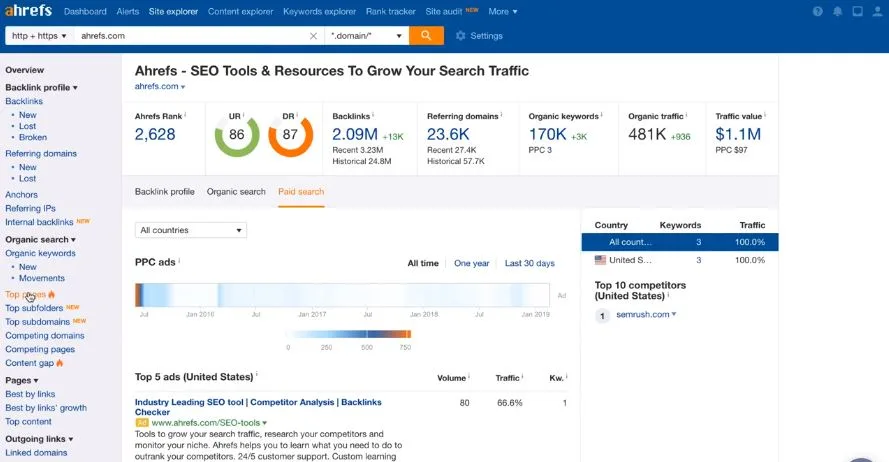Image resolution: width=889 pixels, height=462 pixels.
Task: Open Top subfolders in sidebar
Action: [34, 308]
